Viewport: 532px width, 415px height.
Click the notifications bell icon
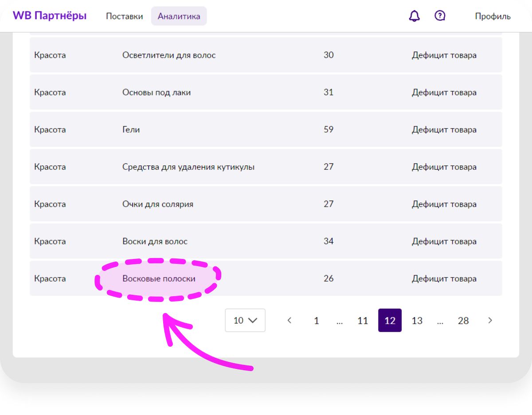click(414, 16)
